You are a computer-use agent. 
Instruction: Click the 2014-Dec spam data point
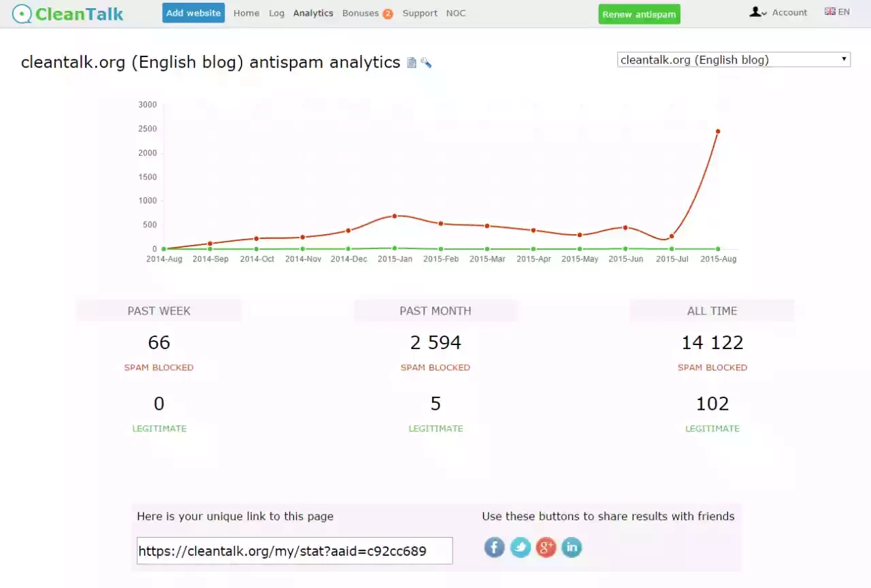348,231
